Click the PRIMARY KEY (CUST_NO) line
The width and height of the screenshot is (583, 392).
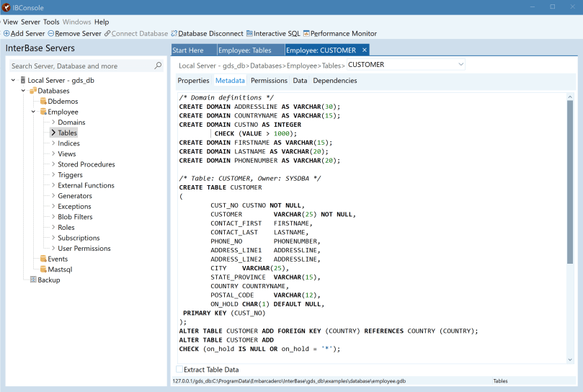click(224, 313)
